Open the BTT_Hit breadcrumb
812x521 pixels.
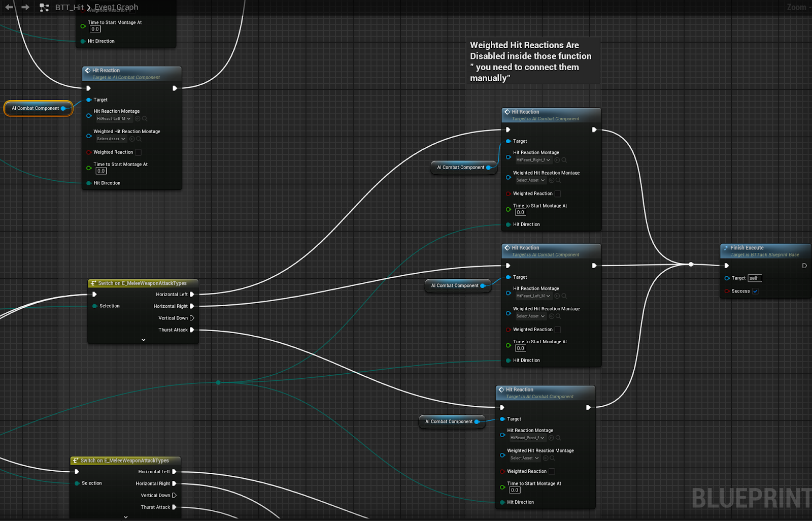coord(70,7)
